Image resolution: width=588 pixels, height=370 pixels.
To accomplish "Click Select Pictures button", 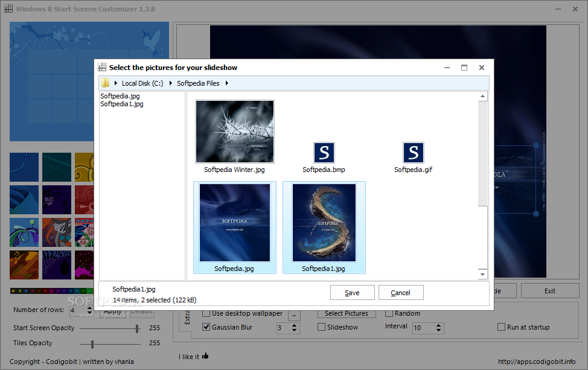I will [x=347, y=313].
